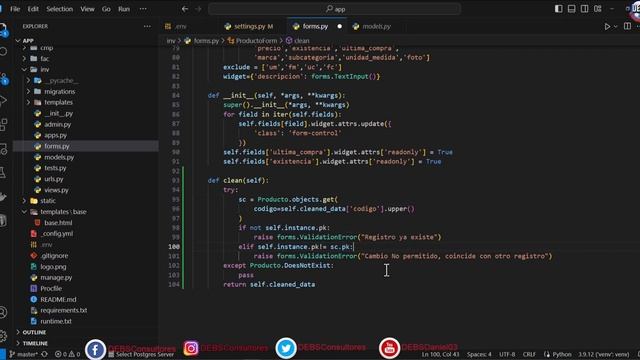Open tests.py in explorer
The height and width of the screenshot is (360, 640).
(x=55, y=168)
